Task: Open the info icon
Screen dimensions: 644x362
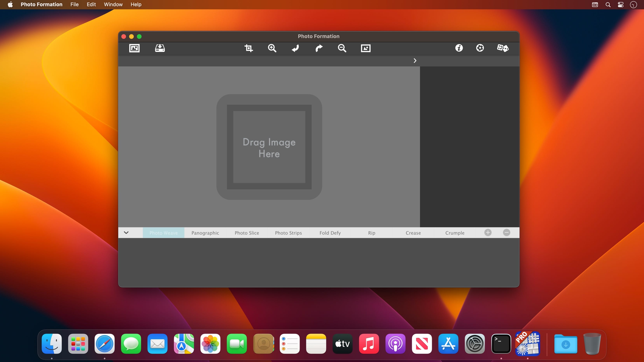Action: click(459, 48)
